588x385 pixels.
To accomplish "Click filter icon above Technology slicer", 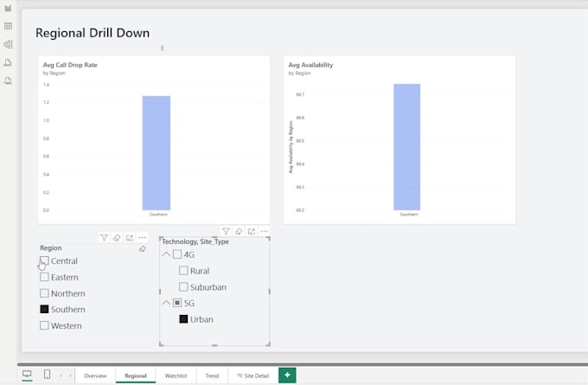I will coord(226,231).
